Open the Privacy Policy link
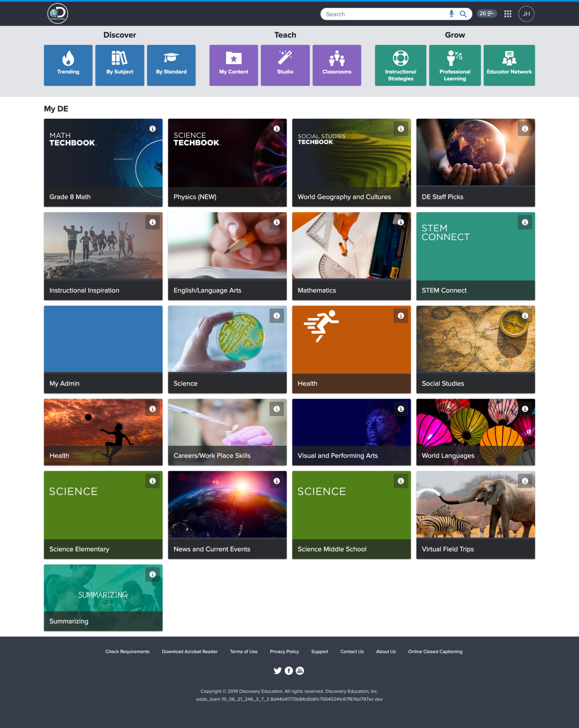 coord(284,651)
